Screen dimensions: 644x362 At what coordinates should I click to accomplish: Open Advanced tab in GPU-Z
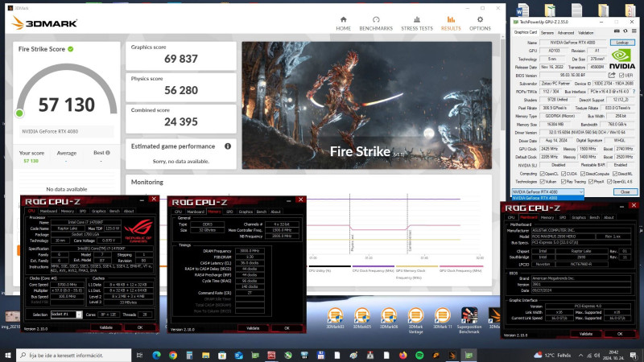[566, 32]
